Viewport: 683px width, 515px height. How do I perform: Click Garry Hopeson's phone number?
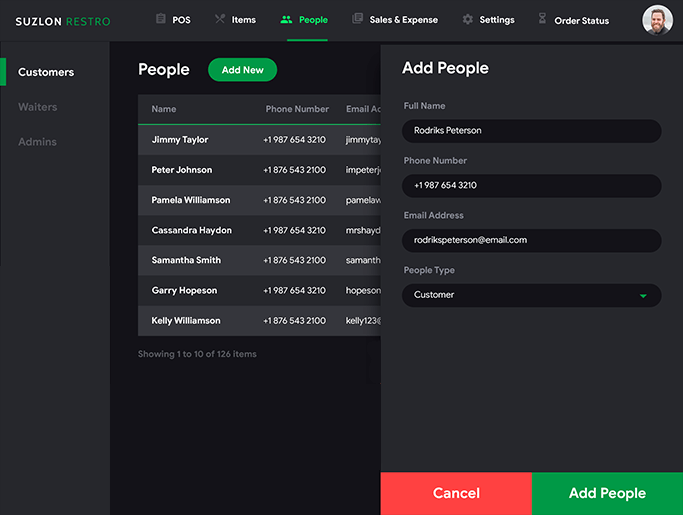click(294, 290)
